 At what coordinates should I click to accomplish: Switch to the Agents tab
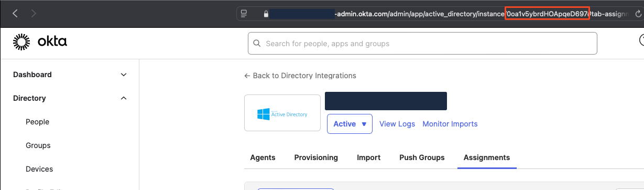click(263, 157)
